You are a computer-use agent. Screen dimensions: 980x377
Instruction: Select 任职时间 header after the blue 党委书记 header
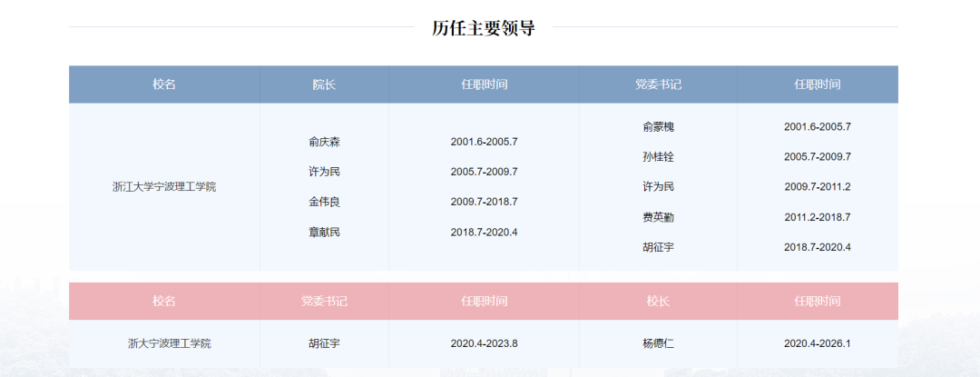click(818, 84)
